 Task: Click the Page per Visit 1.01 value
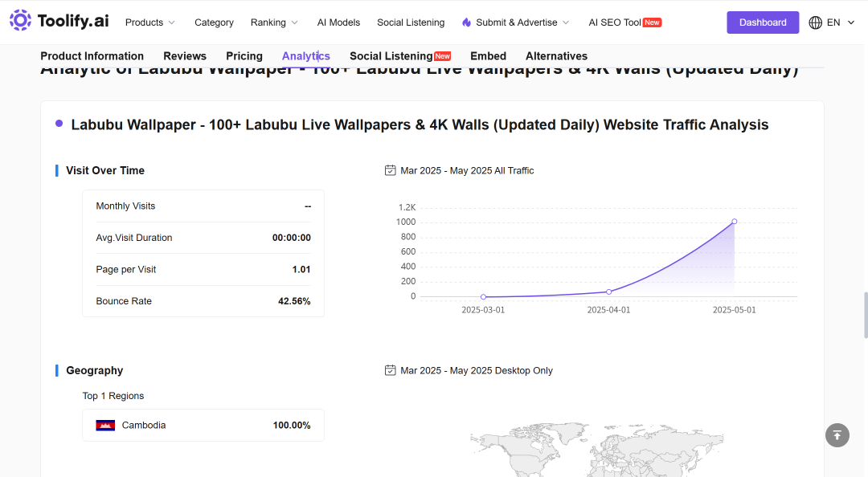pos(301,270)
